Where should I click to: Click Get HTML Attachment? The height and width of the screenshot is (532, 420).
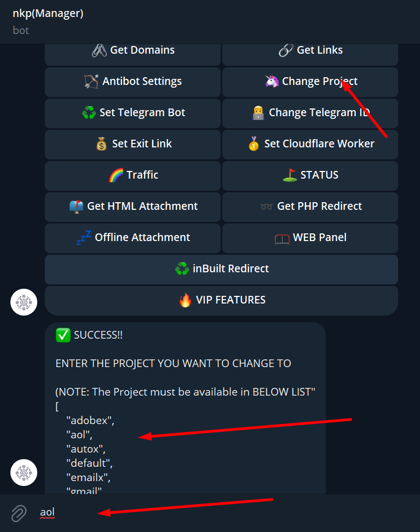click(x=133, y=207)
